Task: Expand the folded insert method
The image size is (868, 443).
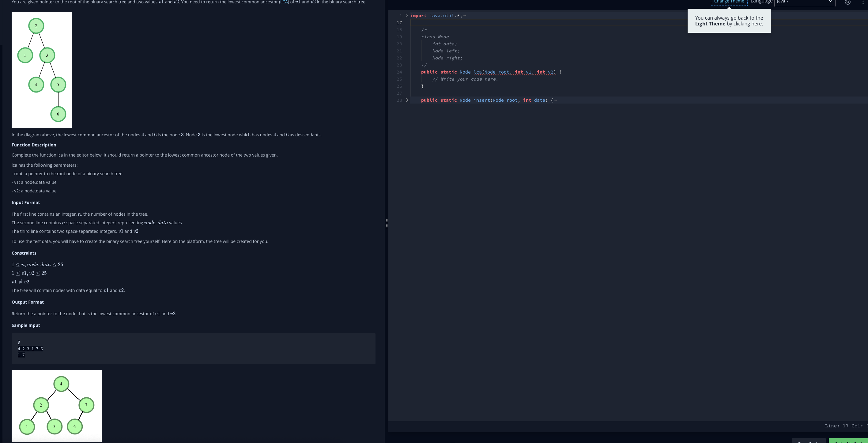Action: pyautogui.click(x=407, y=100)
